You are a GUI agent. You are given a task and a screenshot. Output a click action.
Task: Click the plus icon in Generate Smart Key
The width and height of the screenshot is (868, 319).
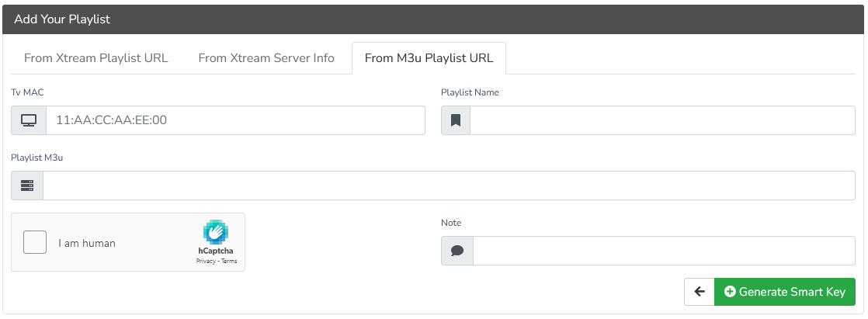[729, 292]
